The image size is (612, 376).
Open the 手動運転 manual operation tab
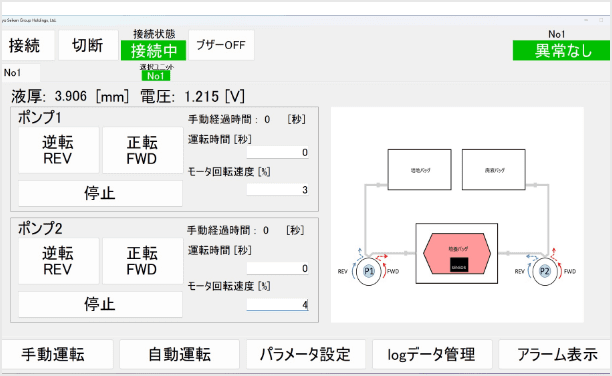57,354
